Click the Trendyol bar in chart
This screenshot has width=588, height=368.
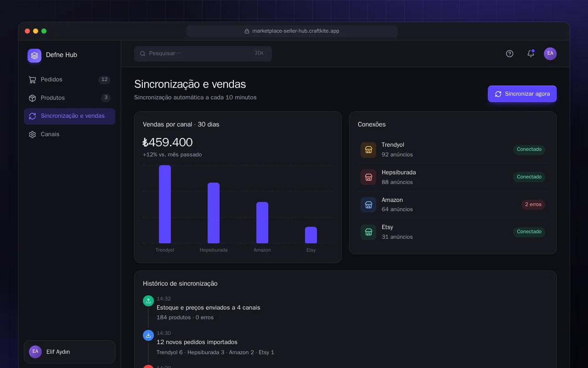click(165, 204)
